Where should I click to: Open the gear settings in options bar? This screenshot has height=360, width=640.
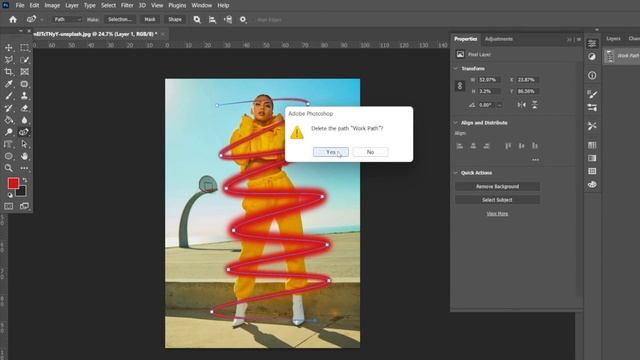pyautogui.click(x=243, y=19)
